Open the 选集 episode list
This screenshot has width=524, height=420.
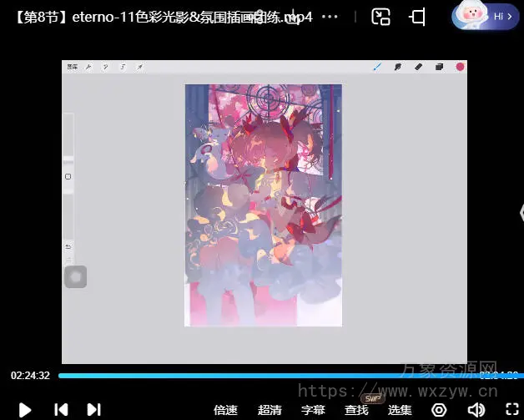pos(400,409)
